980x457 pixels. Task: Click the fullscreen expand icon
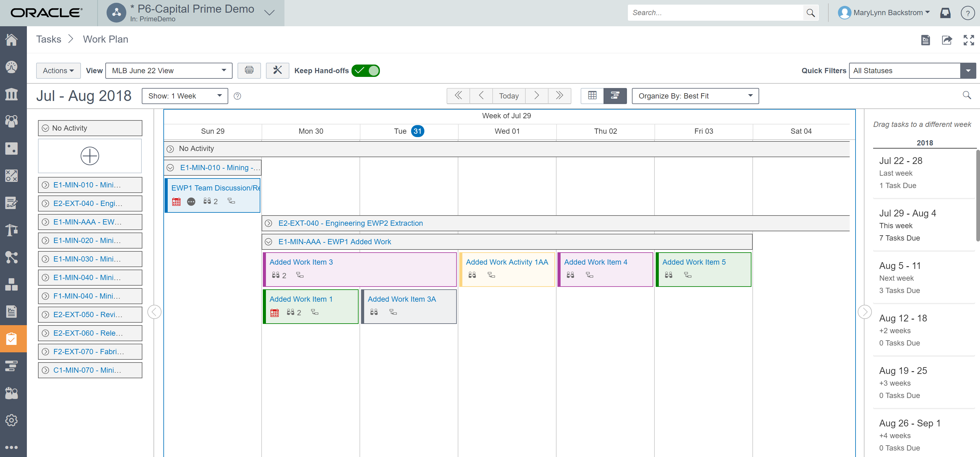pyautogui.click(x=969, y=40)
